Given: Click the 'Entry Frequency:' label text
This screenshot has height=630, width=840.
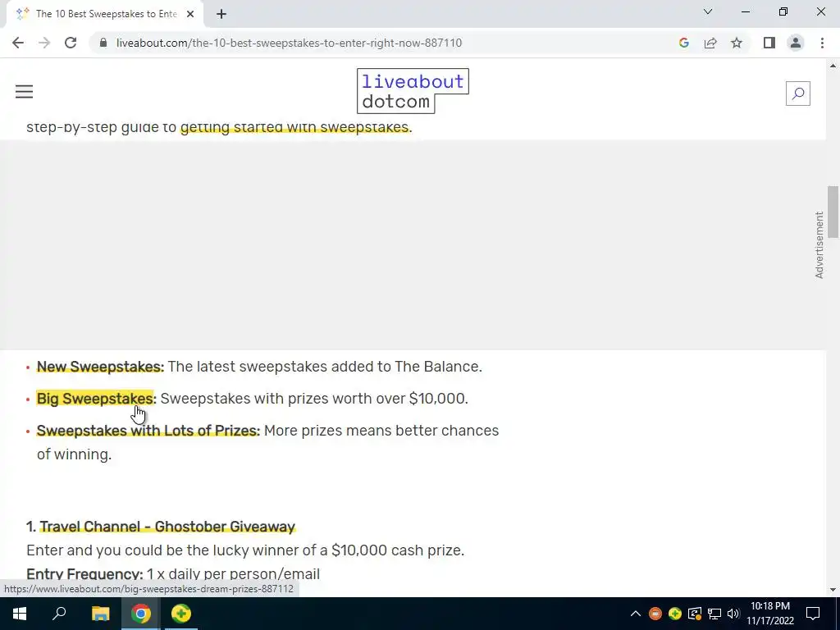Looking at the screenshot, I should pyautogui.click(x=84, y=574).
